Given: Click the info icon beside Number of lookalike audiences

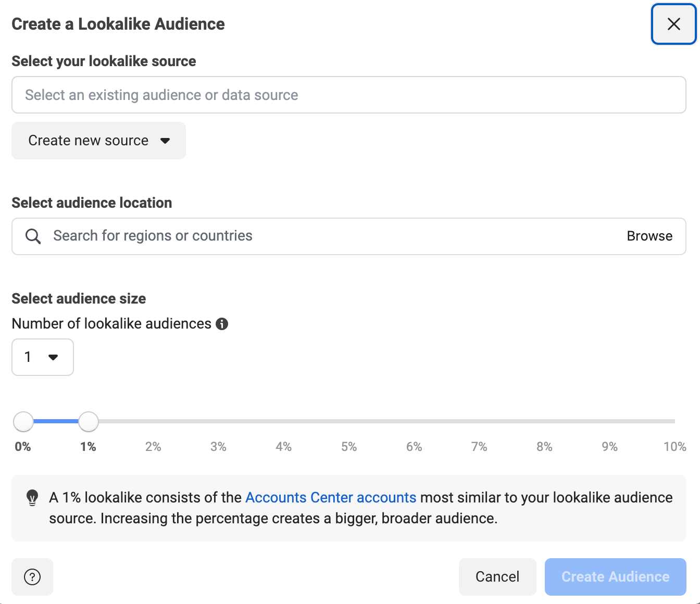Looking at the screenshot, I should [x=222, y=324].
